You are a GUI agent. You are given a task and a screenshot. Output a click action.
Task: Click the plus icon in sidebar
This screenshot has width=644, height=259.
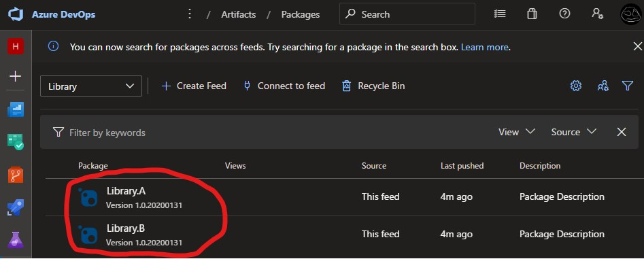pyautogui.click(x=16, y=76)
